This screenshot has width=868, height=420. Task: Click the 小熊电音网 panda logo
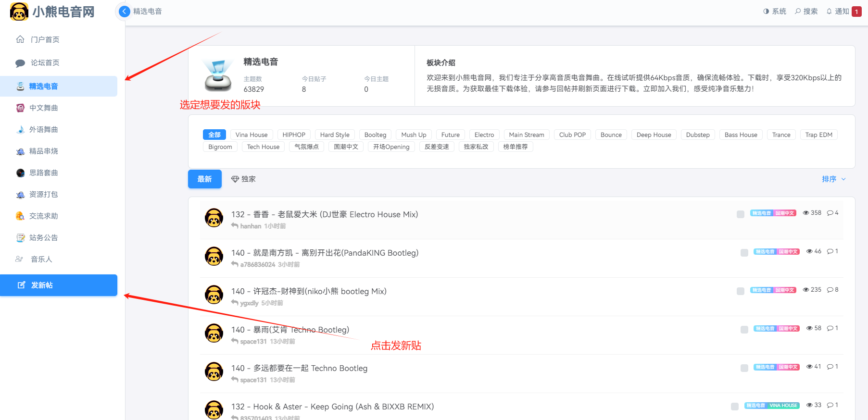[19, 12]
